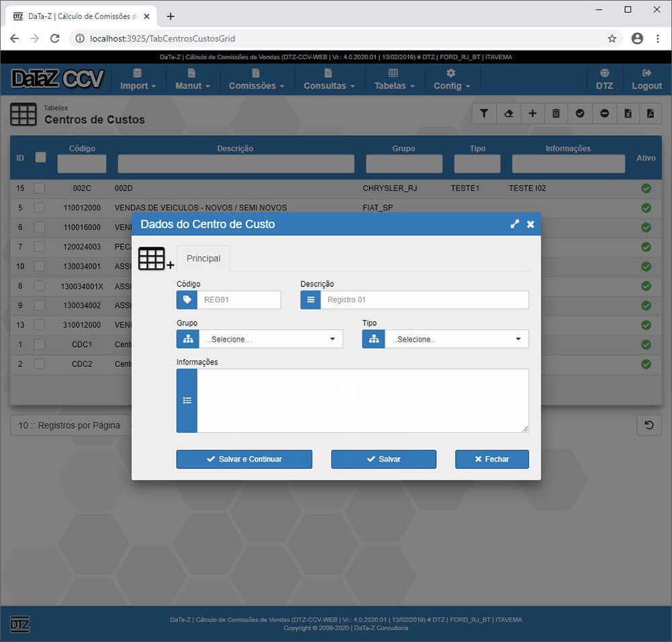Click the eraser clear-filters icon
The image size is (672, 642).
pyautogui.click(x=508, y=114)
